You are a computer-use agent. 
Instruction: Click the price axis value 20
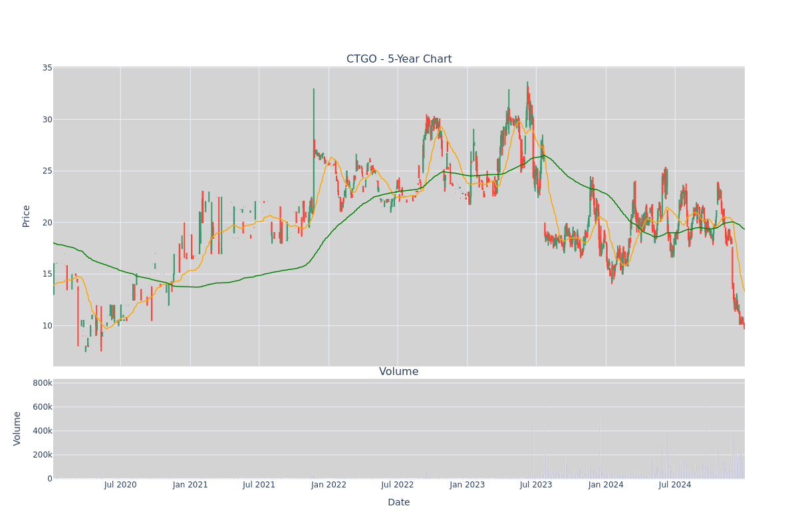[47, 223]
